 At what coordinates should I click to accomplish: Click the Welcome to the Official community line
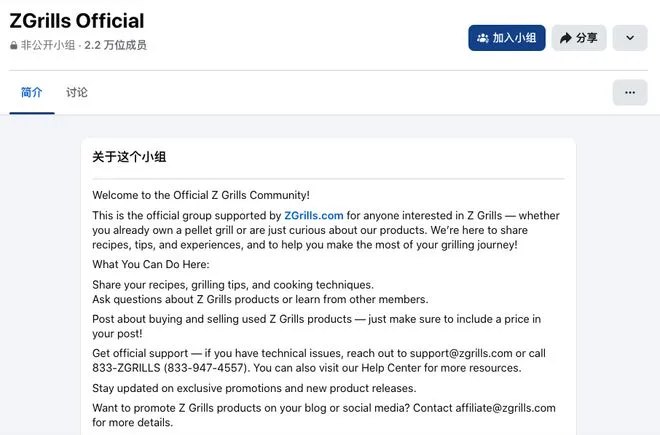pyautogui.click(x=201, y=195)
